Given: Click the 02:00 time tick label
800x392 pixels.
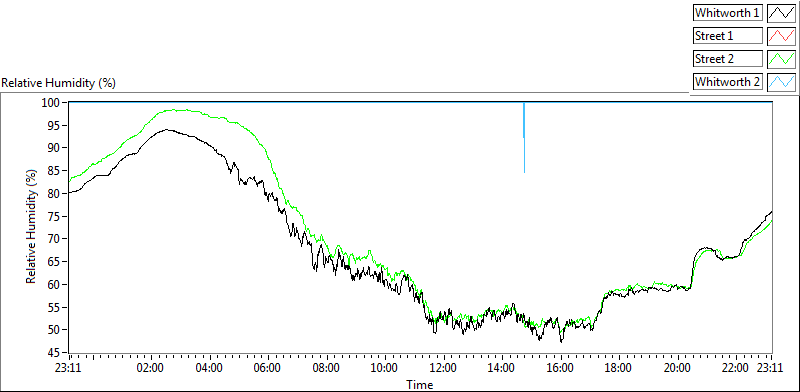Looking at the screenshot, I should coord(152,367).
